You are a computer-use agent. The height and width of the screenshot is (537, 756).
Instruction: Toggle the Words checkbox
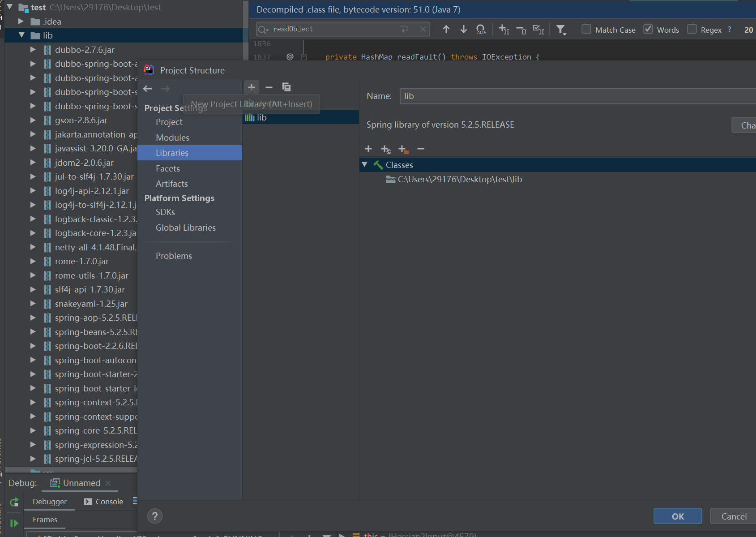click(x=648, y=29)
